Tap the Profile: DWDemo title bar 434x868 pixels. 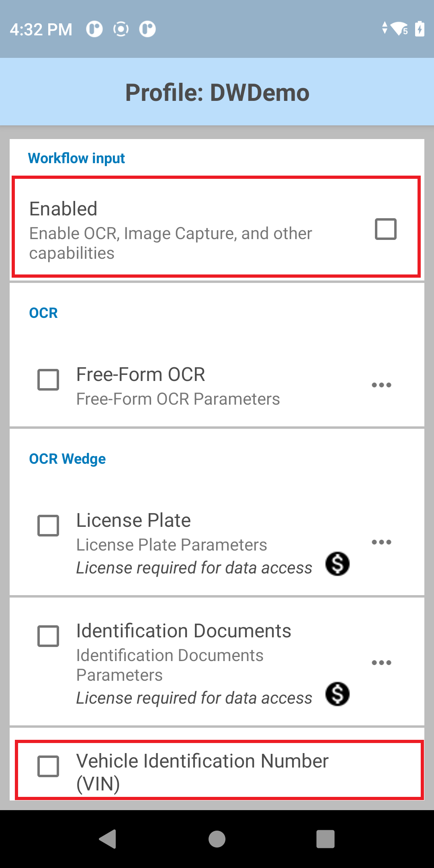pyautogui.click(x=217, y=92)
